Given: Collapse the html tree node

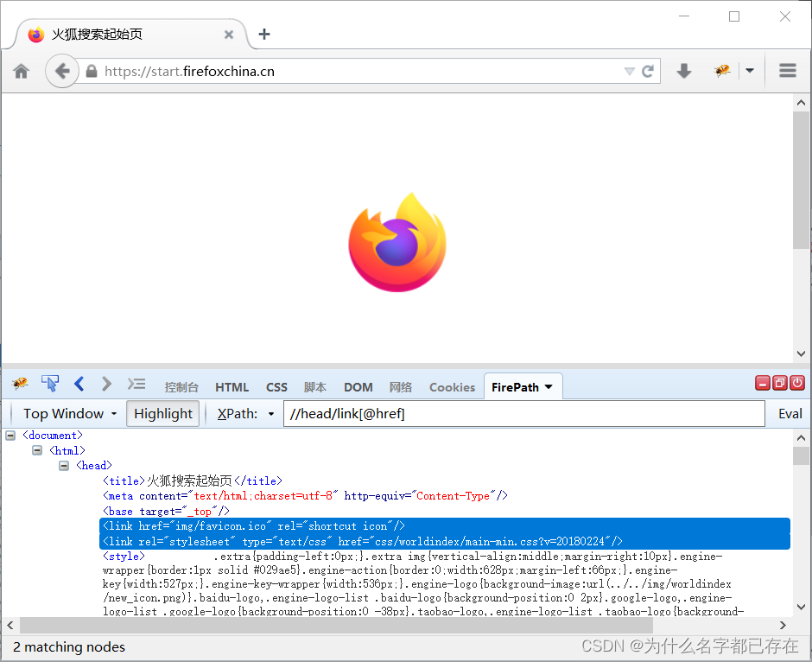Looking at the screenshot, I should pyautogui.click(x=37, y=450).
